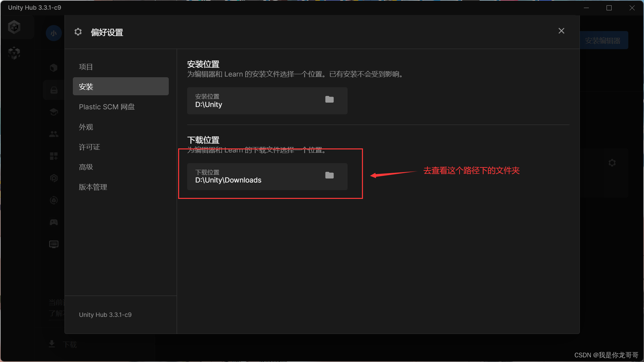Click the gamepad icon in sidebar
644x362 pixels.
[x=53, y=222]
